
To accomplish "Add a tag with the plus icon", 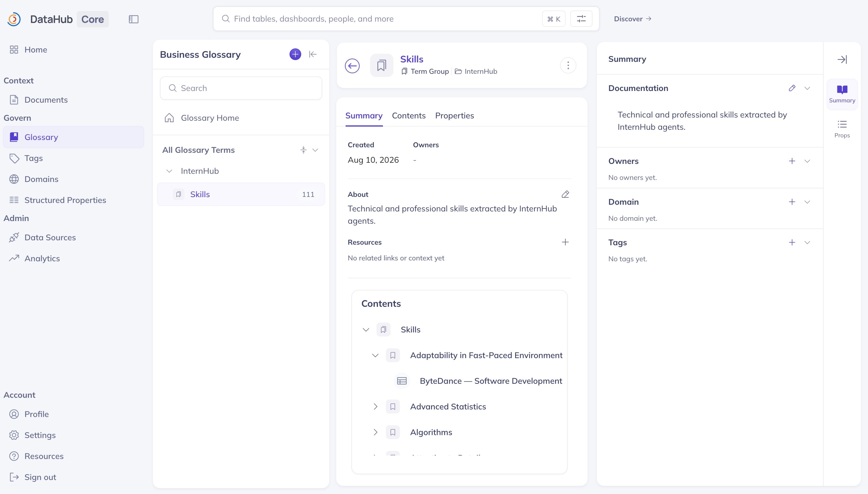I will tap(792, 242).
